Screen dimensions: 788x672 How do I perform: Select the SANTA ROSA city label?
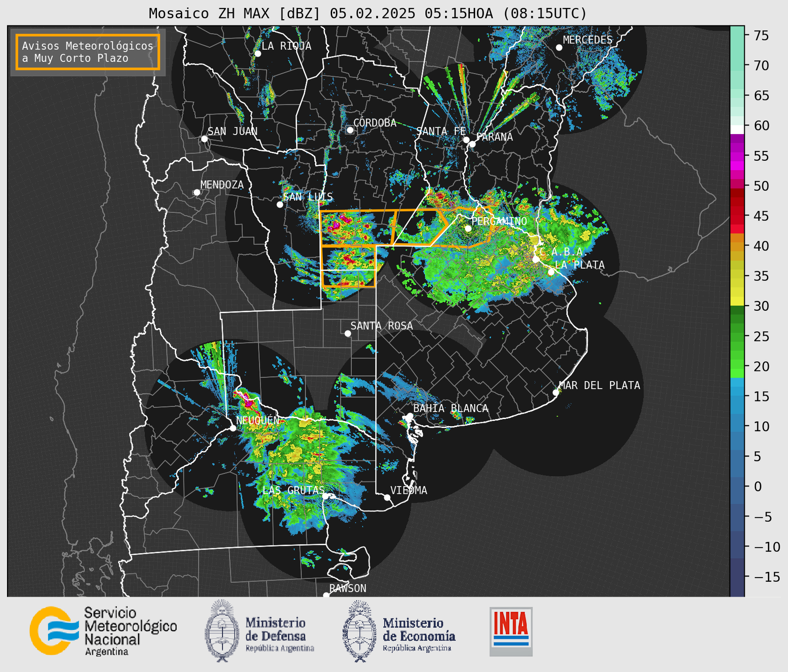tap(382, 326)
